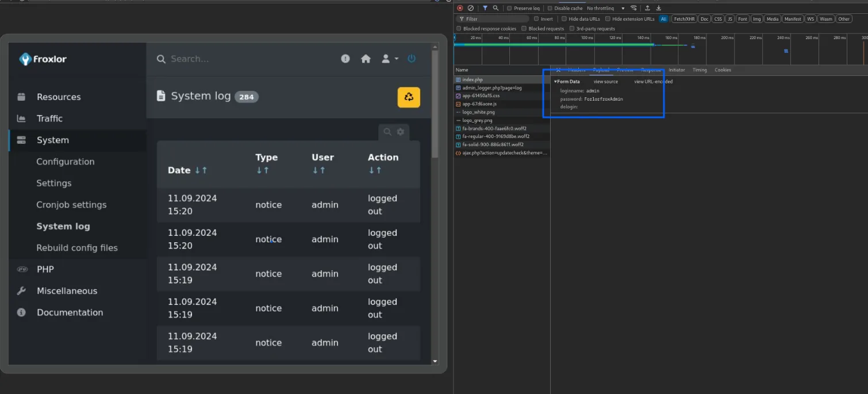Click the view source link in Form Data
This screenshot has height=394, width=868.
(x=606, y=82)
